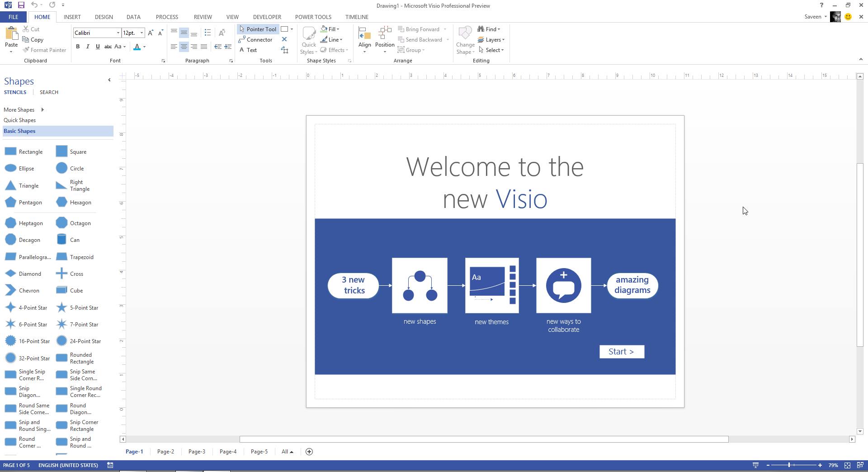Click the Switch Windows icon in status bar
The image size is (868, 472).
pos(860,465)
